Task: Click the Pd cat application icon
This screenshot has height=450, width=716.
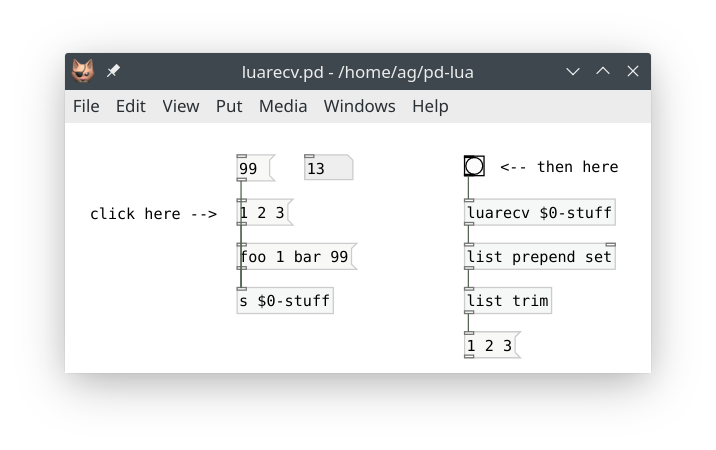Action: pyautogui.click(x=83, y=72)
